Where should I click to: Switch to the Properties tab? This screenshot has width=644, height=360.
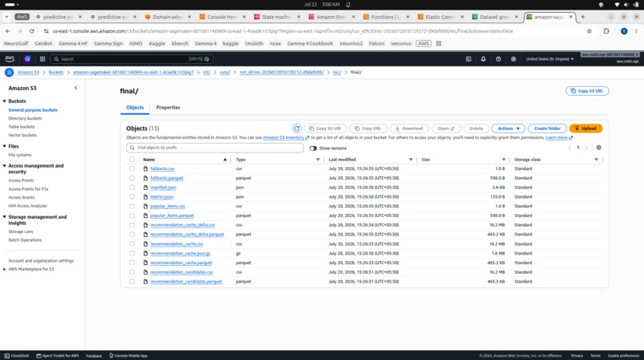click(168, 108)
